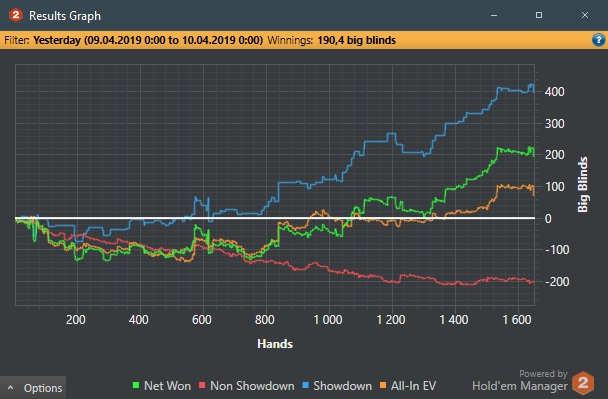Click the Hold'em Manager 2 title bar logo

click(16, 15)
